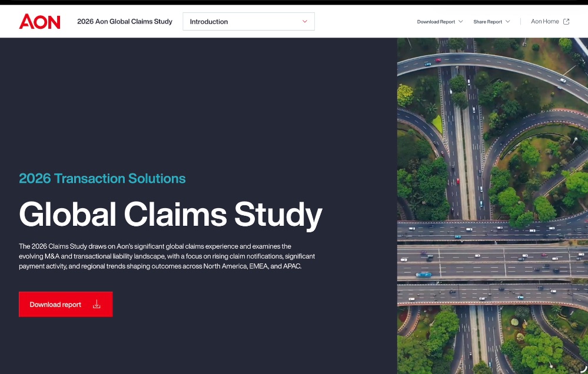Click the 2026 Transaction Solutions subheading
This screenshot has height=374, width=588.
(x=102, y=178)
